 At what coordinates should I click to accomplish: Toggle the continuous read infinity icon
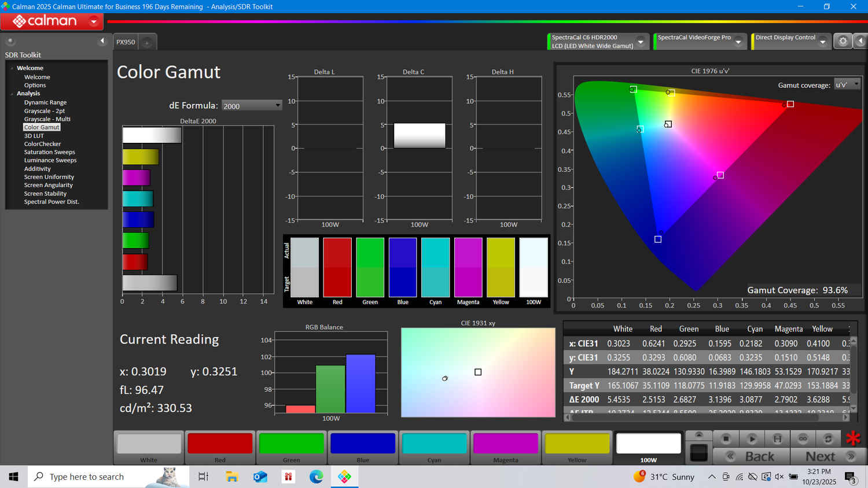(803, 439)
